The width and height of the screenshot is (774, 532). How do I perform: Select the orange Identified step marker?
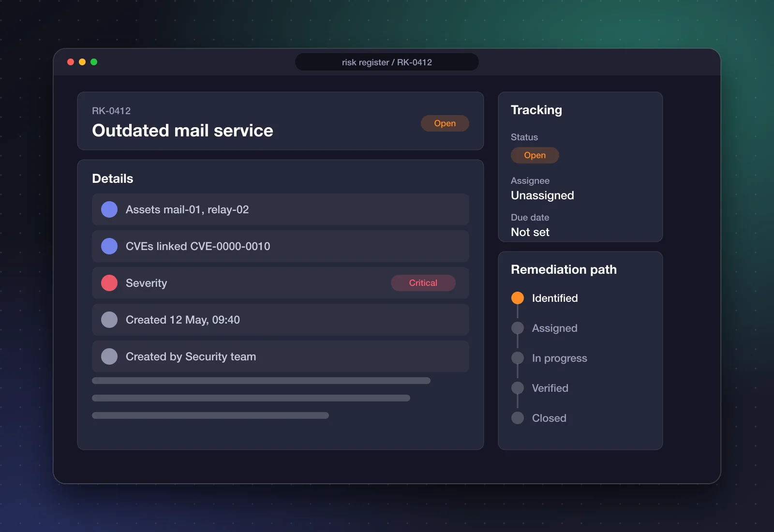tap(518, 298)
